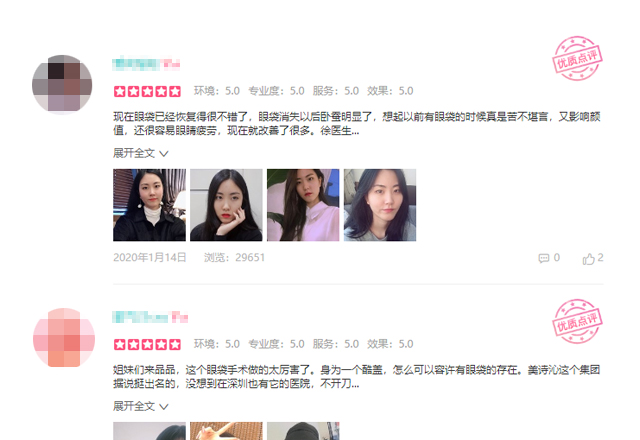The width and height of the screenshot is (640, 440).
Task: Open second reviewer's blurred username link
Action: tap(150, 317)
